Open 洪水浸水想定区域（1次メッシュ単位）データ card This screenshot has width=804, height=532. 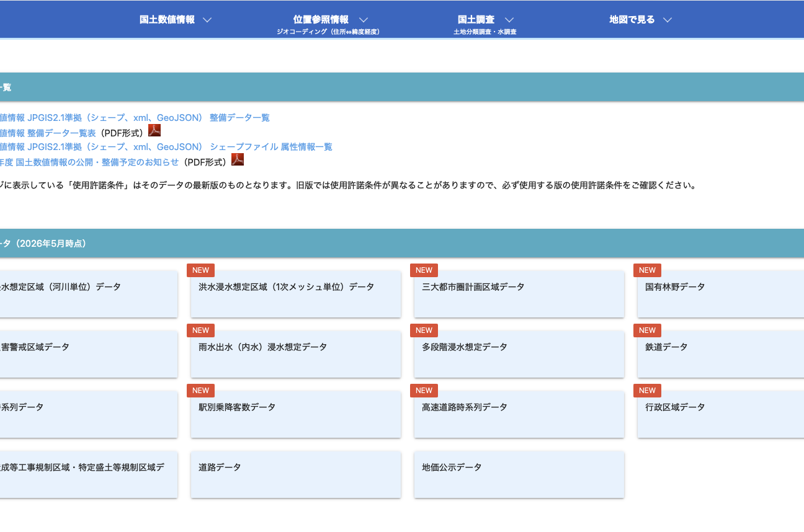[295, 294]
